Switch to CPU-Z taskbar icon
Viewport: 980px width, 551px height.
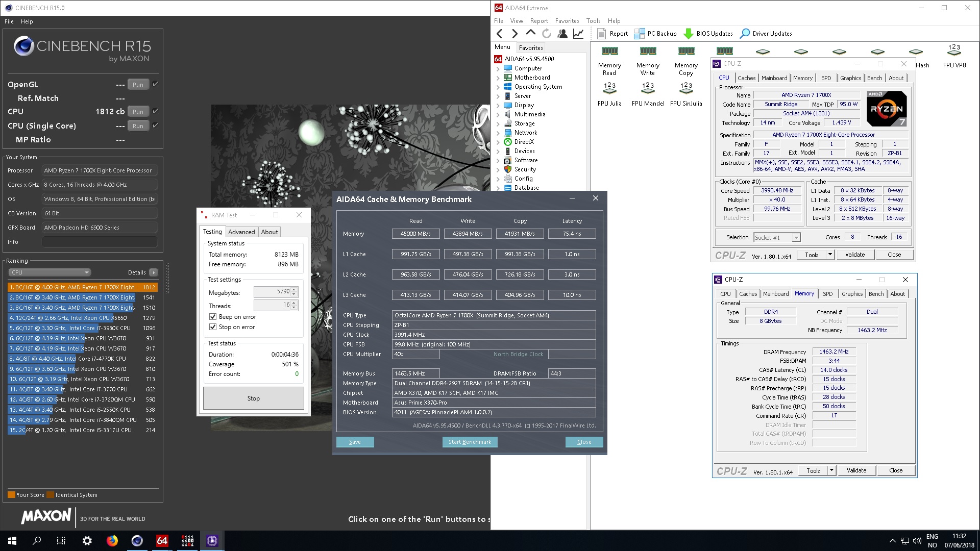coord(212,541)
